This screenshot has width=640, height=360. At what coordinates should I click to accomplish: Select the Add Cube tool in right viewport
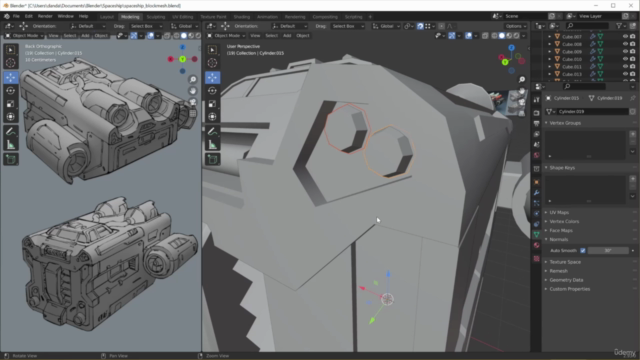tap(212, 159)
